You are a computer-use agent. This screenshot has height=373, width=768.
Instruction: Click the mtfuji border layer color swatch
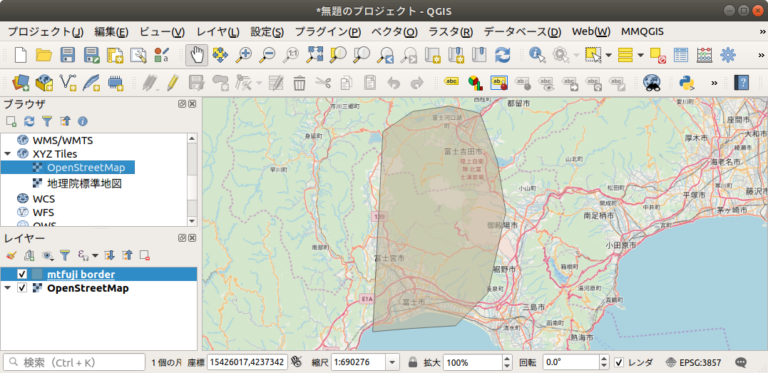pos(37,274)
